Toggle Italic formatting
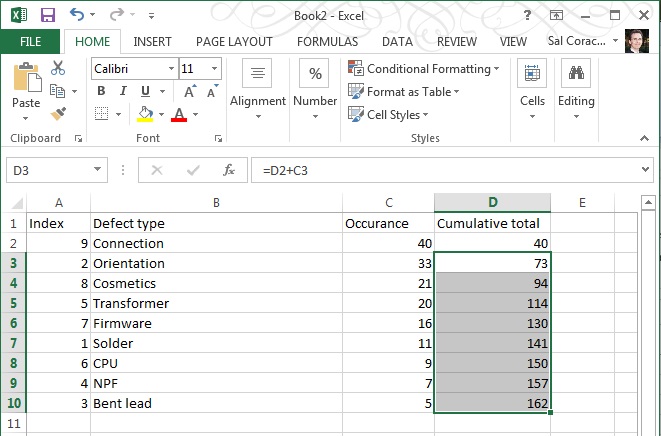The image size is (661, 436). [121, 91]
